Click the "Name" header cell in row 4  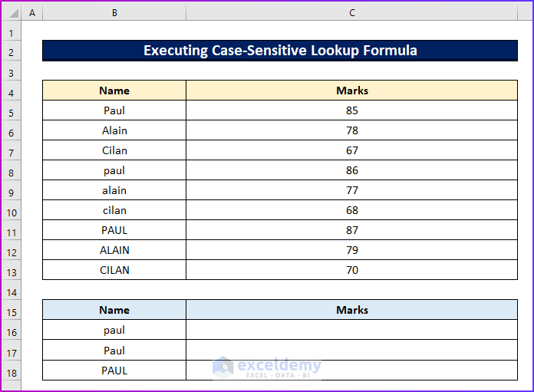(114, 91)
